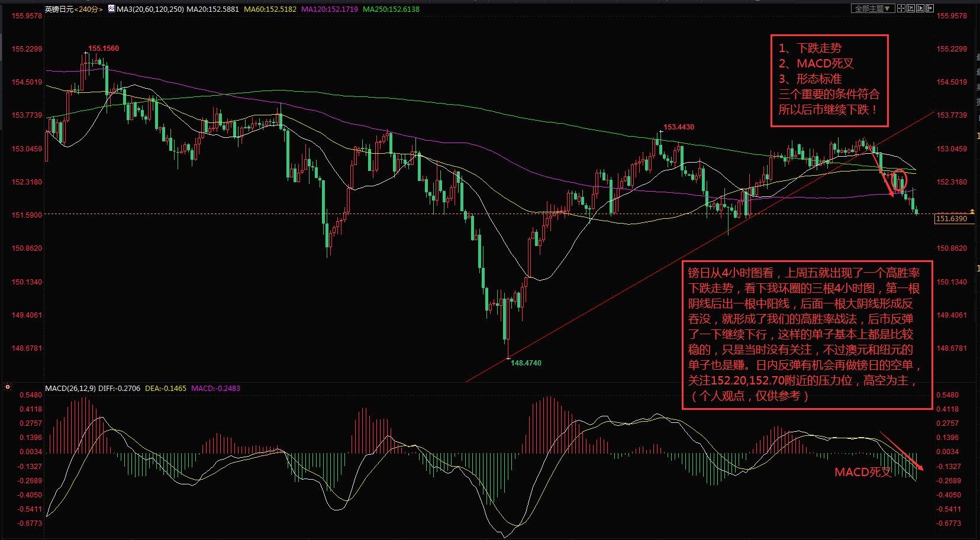This screenshot has width=980, height=540.
Task: Click the 155.1560 high price marker
Action: [x=104, y=48]
